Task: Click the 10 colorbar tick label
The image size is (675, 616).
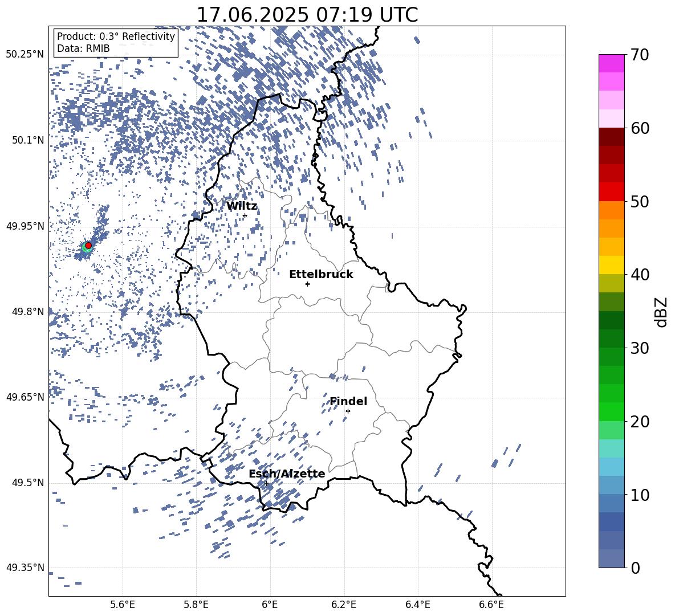Action: click(640, 495)
